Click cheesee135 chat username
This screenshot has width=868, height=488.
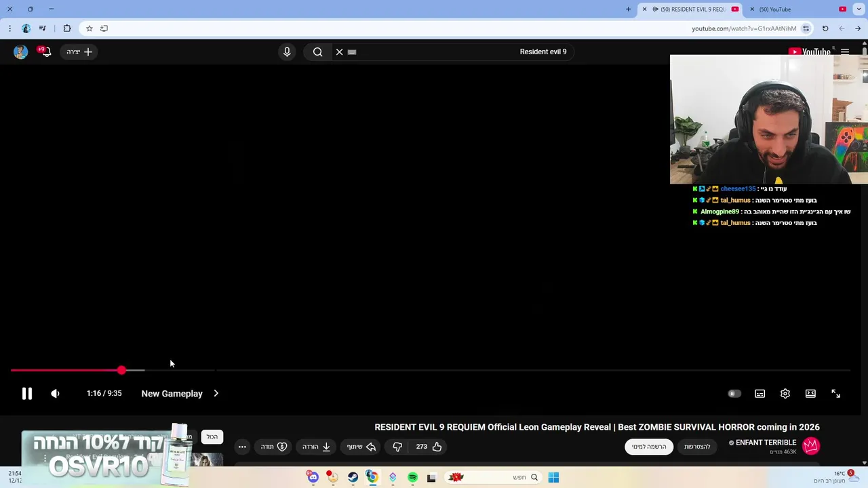(x=738, y=188)
